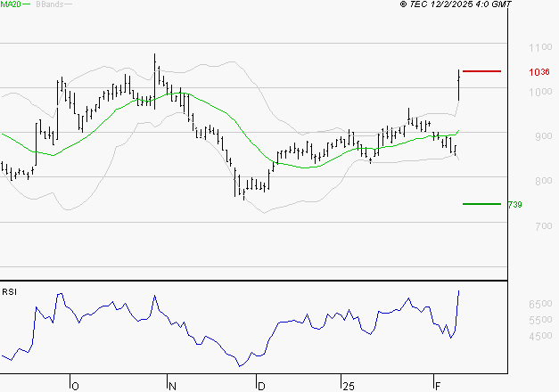This screenshot has width=559, height=392.
Task: Select the green support line at 739
Action: click(x=481, y=204)
